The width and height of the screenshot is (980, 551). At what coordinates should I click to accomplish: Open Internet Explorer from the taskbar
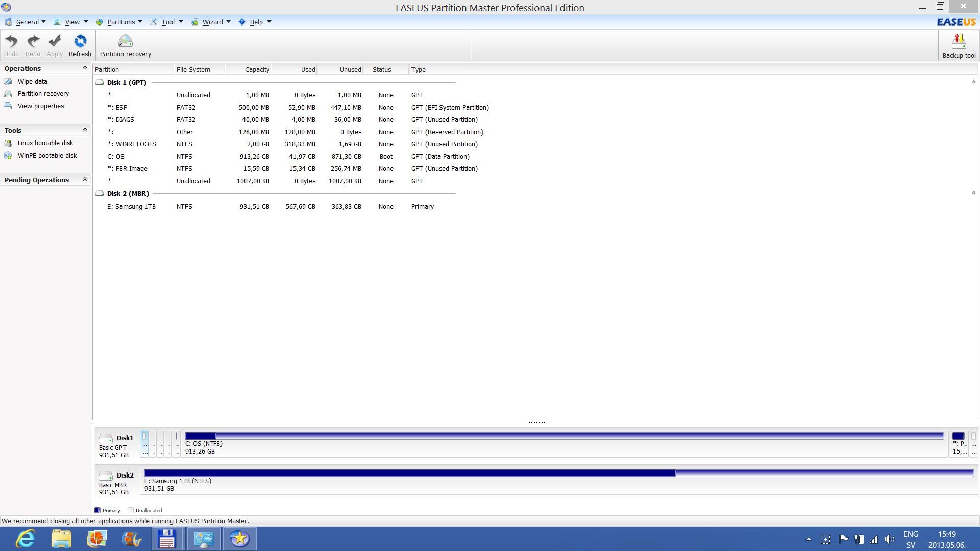pos(25,539)
